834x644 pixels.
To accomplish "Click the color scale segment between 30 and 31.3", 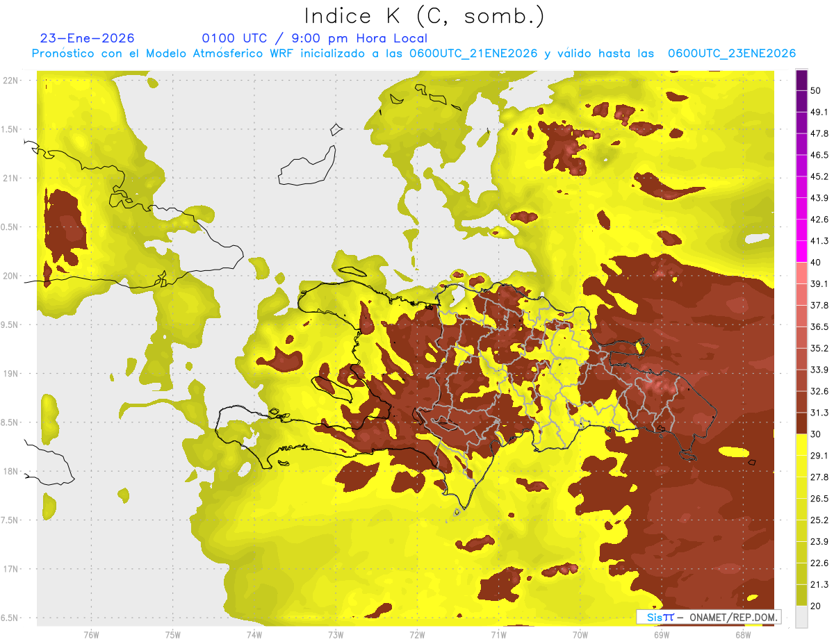I will [x=801, y=423].
